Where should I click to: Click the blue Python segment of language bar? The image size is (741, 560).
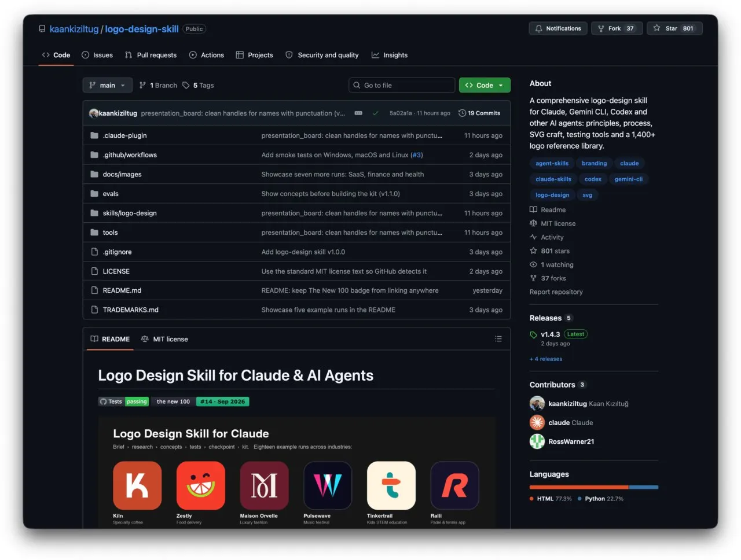coord(644,487)
